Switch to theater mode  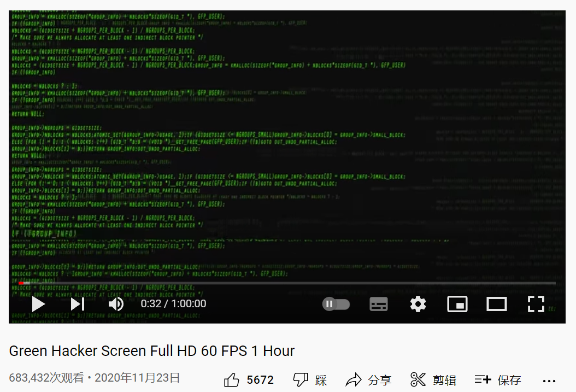(x=497, y=304)
